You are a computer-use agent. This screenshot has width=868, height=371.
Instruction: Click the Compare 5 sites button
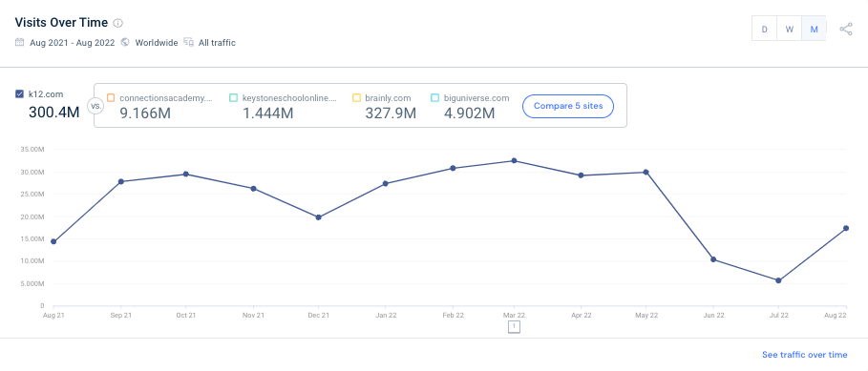(x=568, y=106)
